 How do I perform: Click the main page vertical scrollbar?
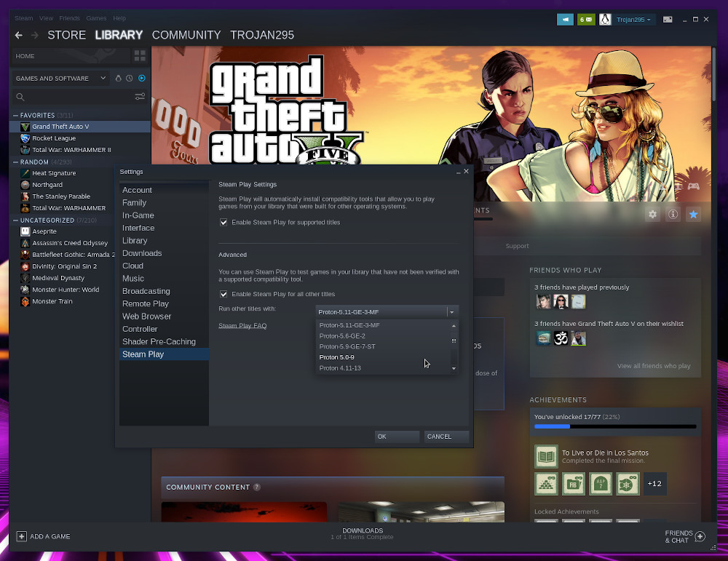(713, 73)
